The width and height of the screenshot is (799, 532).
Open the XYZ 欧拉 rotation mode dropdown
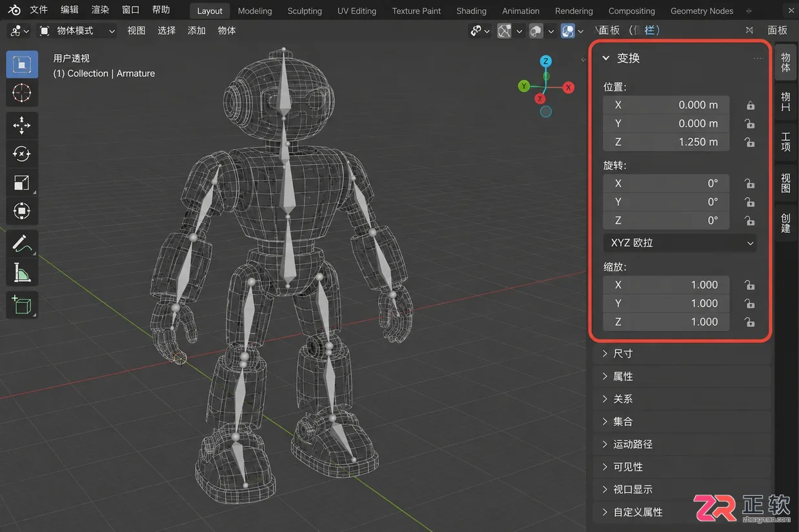[x=680, y=243]
